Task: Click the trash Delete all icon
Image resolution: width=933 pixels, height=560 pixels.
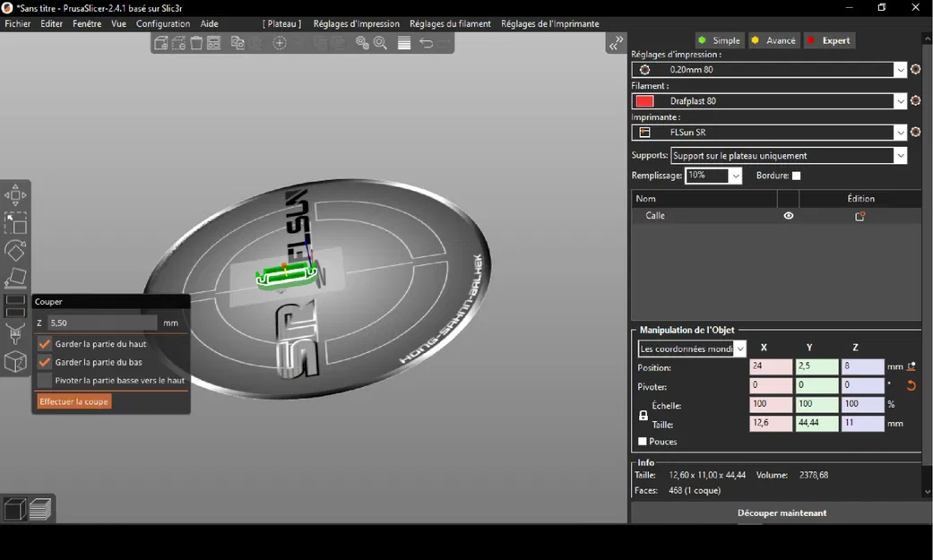Action: (x=196, y=43)
